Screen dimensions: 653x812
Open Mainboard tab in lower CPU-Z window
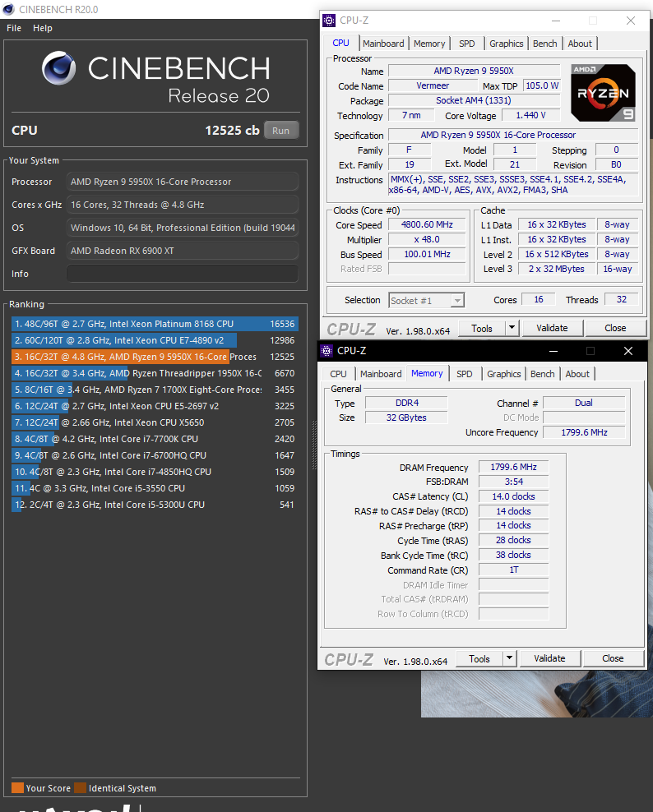click(x=381, y=374)
